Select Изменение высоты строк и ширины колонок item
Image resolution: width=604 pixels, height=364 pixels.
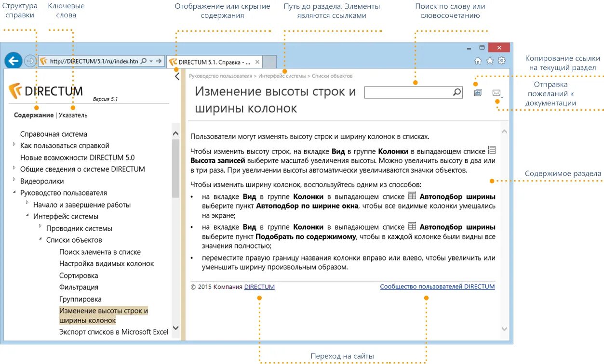pos(104,315)
